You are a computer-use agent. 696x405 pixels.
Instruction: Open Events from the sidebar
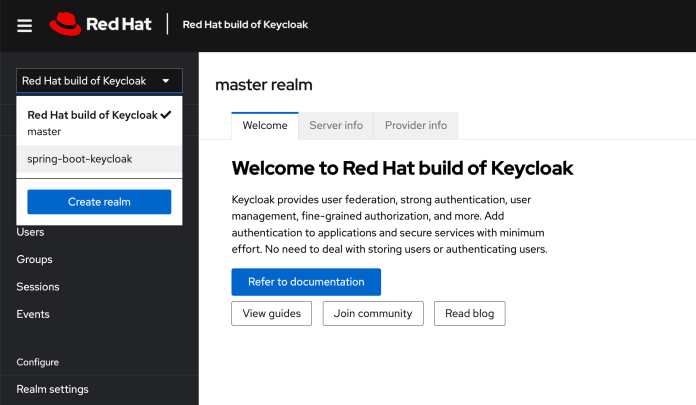point(33,314)
